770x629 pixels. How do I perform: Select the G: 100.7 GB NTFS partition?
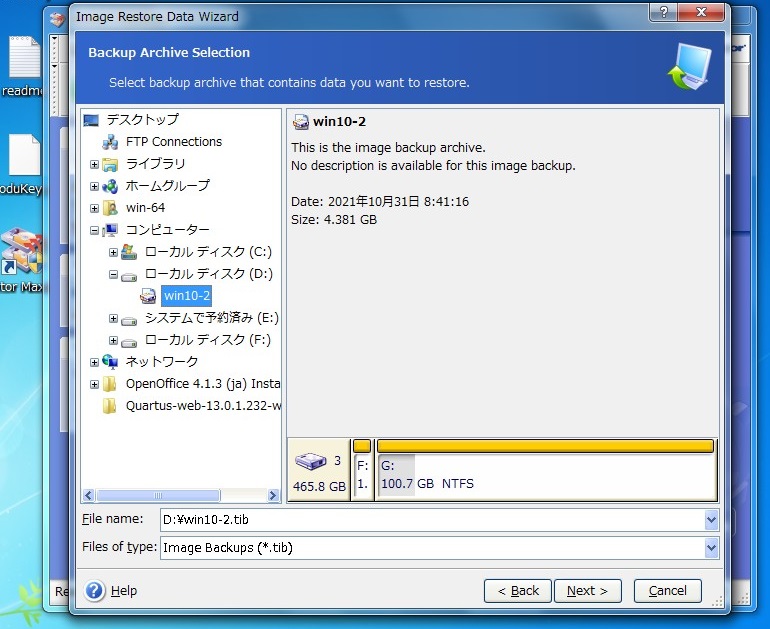pyautogui.click(x=545, y=470)
